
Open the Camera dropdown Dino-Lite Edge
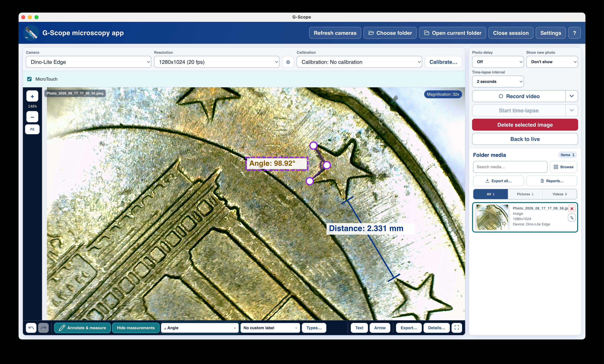point(89,62)
